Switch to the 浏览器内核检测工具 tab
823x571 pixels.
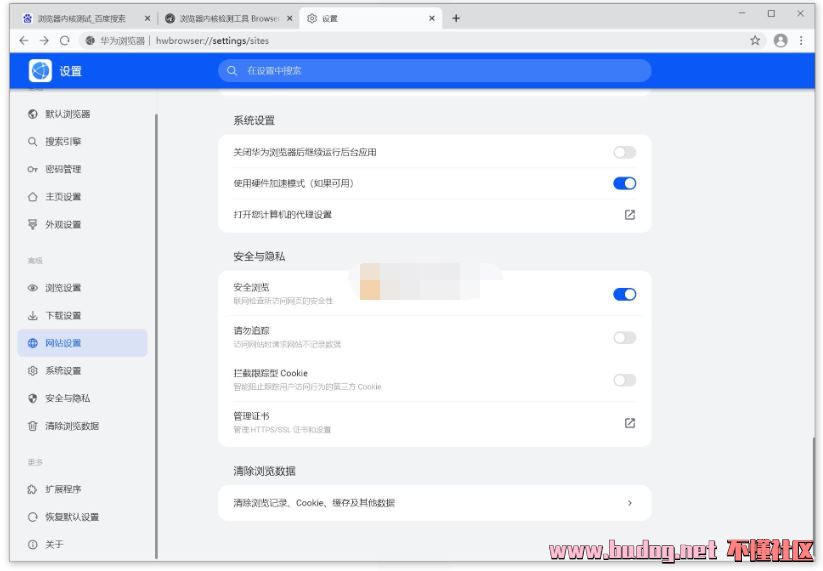coord(228,18)
